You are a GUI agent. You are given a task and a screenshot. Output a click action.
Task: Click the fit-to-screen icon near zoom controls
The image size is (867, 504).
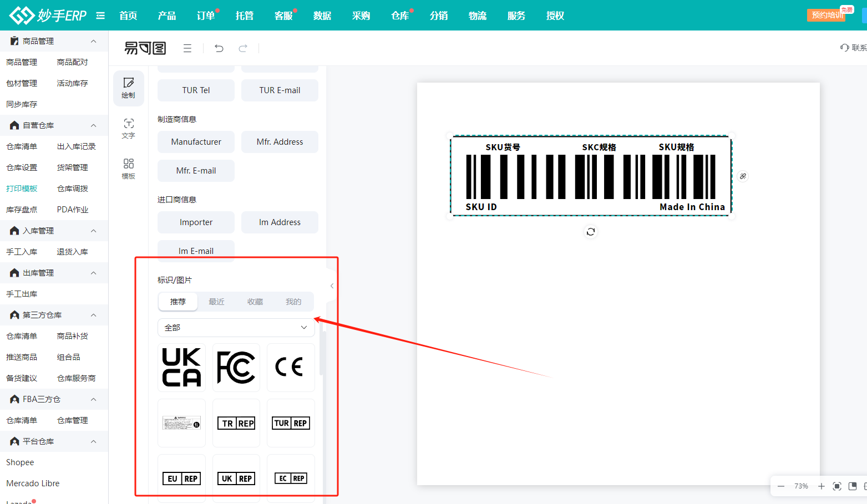pyautogui.click(x=837, y=486)
